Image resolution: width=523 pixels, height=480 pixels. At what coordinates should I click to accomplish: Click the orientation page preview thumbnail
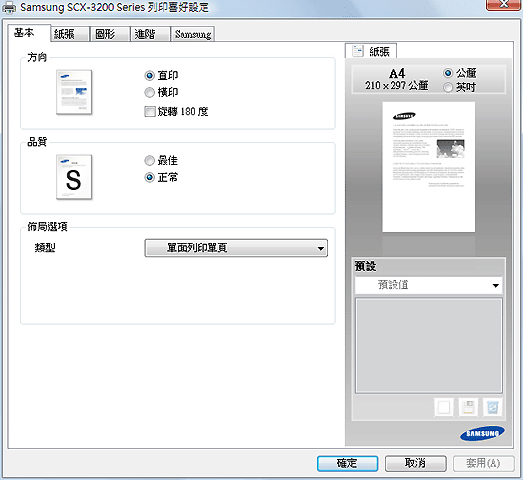(74, 92)
